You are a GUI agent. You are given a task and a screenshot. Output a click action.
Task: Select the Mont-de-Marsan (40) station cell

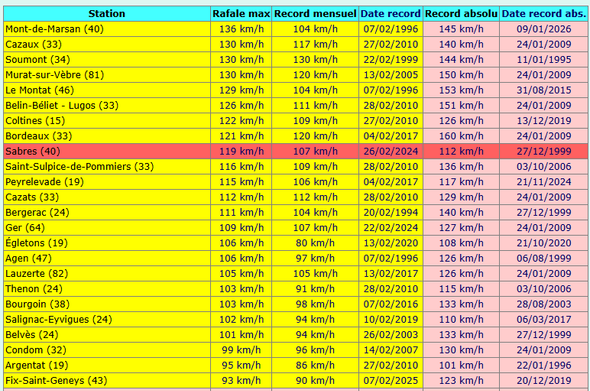pyautogui.click(x=106, y=29)
